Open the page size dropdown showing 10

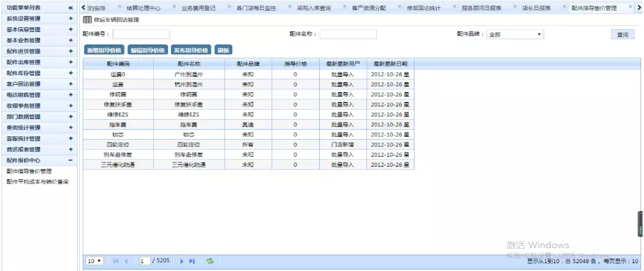tap(95, 261)
